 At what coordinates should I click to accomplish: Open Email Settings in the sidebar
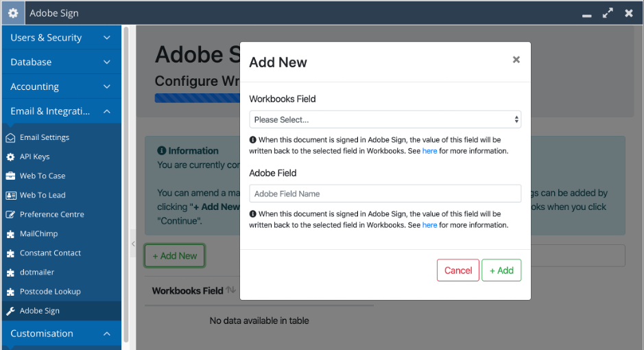(x=62, y=138)
